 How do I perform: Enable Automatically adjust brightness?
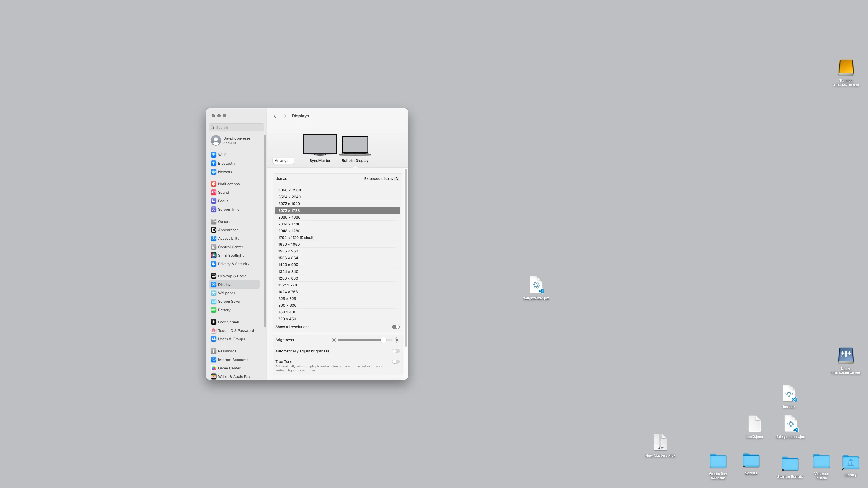396,351
